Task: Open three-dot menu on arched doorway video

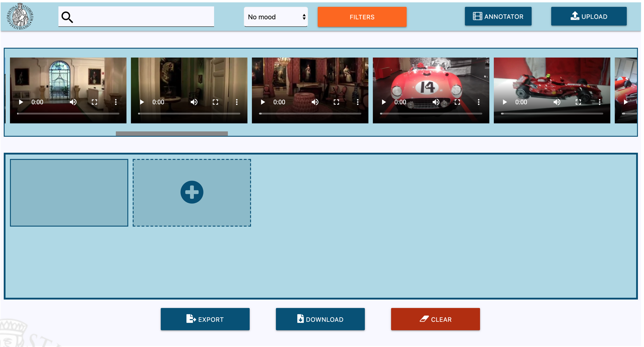Action: (x=116, y=102)
